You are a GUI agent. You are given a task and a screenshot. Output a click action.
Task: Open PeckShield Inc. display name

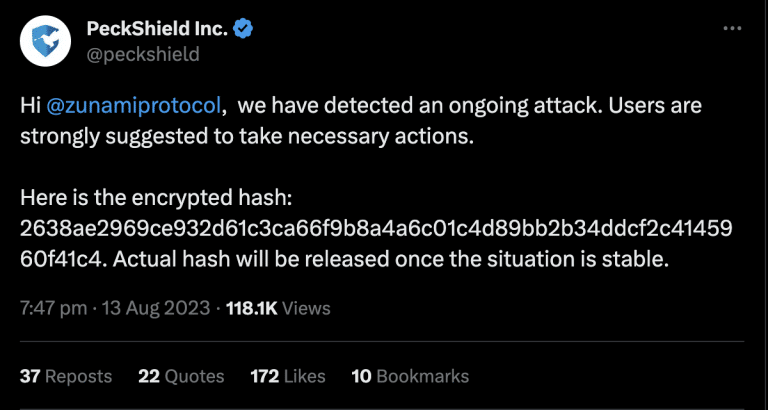157,29
